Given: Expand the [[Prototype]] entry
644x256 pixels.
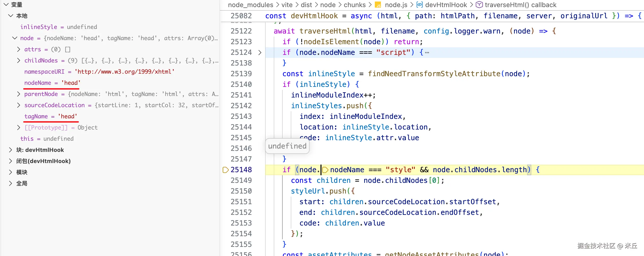Looking at the screenshot, I should click(19, 127).
